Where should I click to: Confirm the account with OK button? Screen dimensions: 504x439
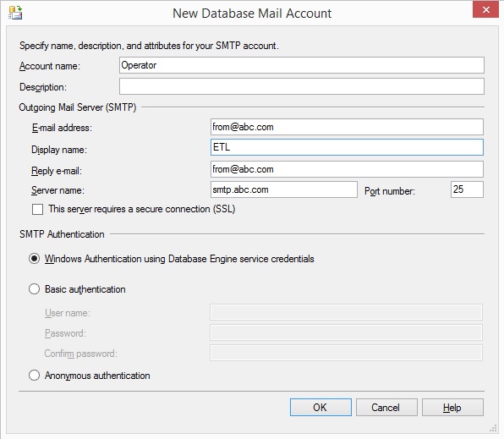pyautogui.click(x=320, y=408)
